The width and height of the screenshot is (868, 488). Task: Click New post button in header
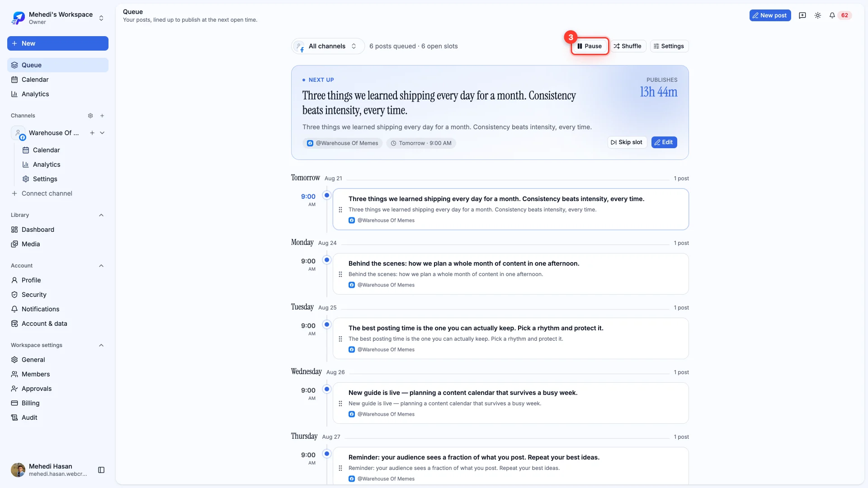(770, 15)
